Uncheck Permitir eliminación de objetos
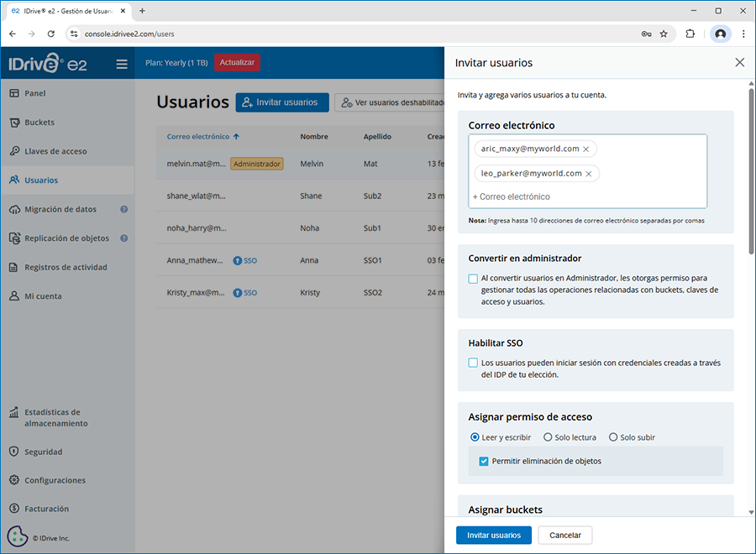 click(x=484, y=461)
